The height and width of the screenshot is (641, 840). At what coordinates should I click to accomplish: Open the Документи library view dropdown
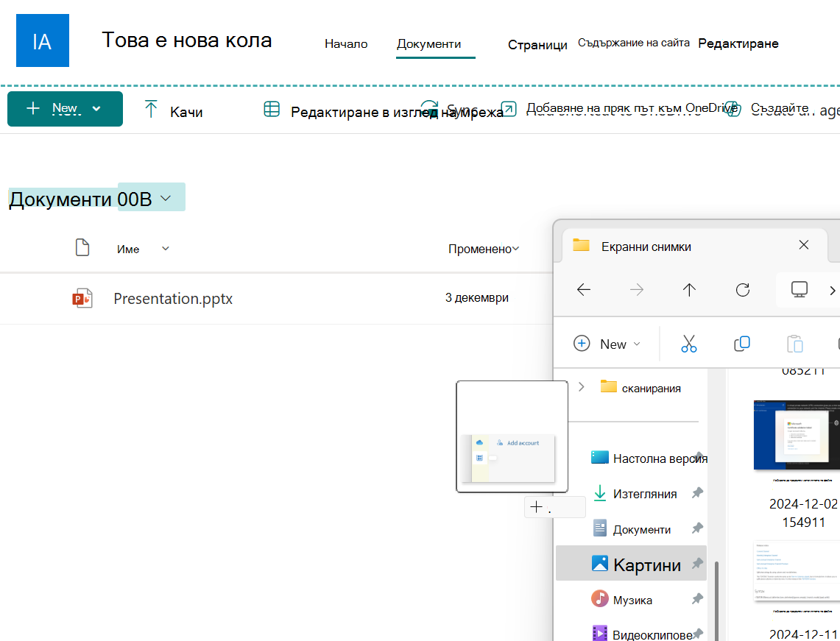coord(166,198)
